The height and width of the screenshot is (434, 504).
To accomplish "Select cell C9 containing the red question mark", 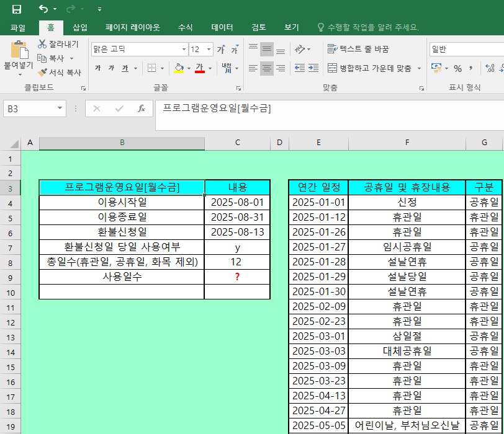I will pyautogui.click(x=237, y=277).
